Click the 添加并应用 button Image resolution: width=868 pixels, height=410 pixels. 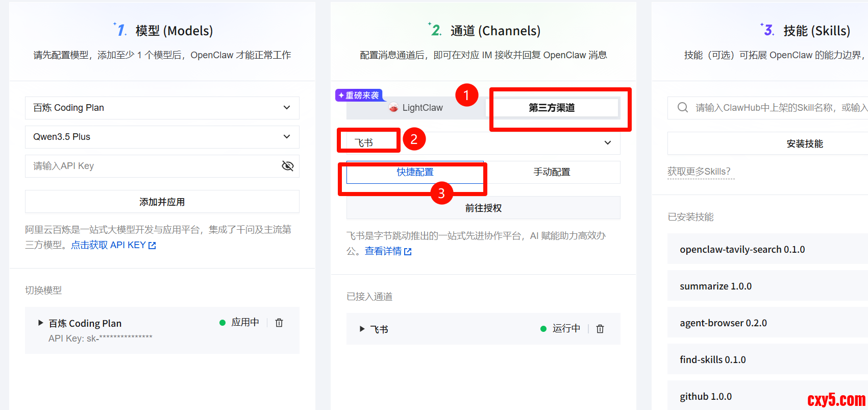pyautogui.click(x=162, y=202)
